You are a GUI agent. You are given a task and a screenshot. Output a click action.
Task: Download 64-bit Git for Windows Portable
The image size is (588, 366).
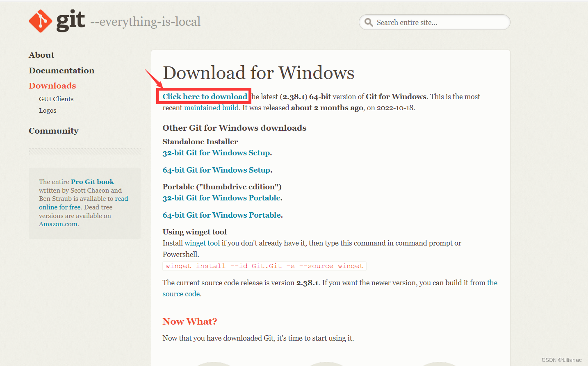click(222, 215)
